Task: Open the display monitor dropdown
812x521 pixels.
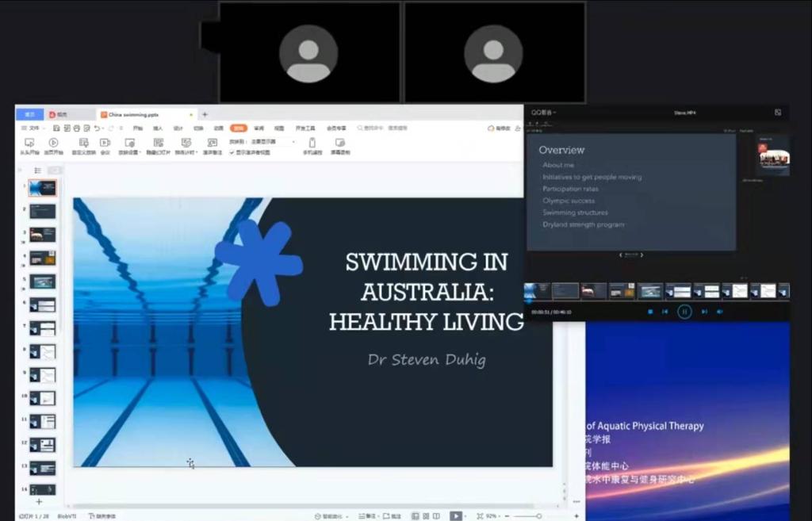Action: (x=273, y=141)
